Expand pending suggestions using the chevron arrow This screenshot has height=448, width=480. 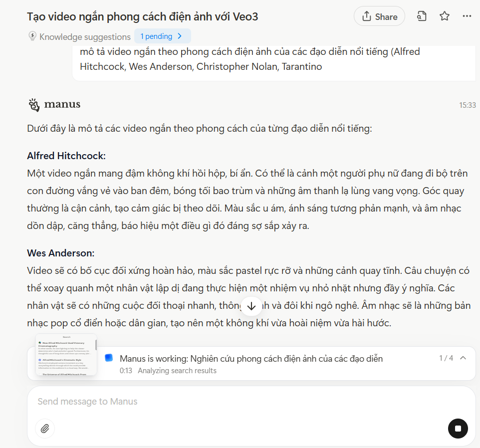coord(180,36)
